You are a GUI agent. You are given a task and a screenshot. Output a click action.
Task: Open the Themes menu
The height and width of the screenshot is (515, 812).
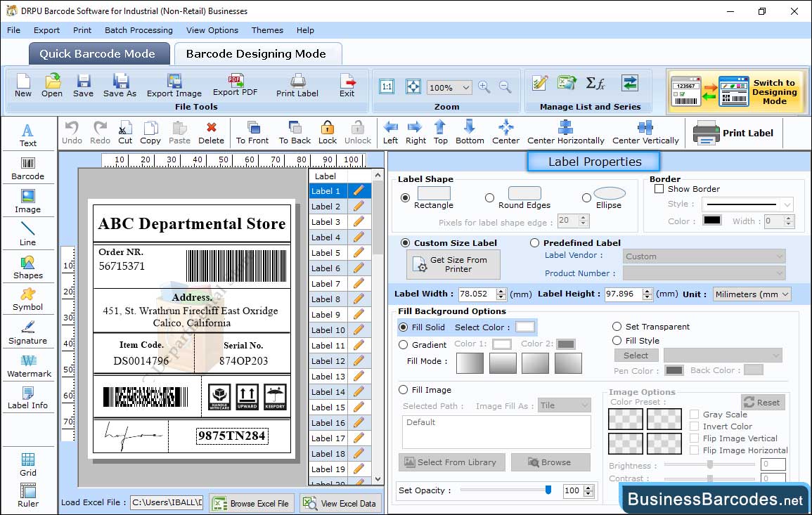click(x=267, y=30)
